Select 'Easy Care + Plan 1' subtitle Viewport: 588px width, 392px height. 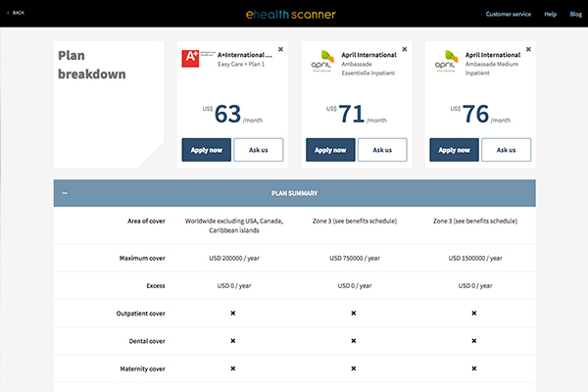click(x=241, y=64)
